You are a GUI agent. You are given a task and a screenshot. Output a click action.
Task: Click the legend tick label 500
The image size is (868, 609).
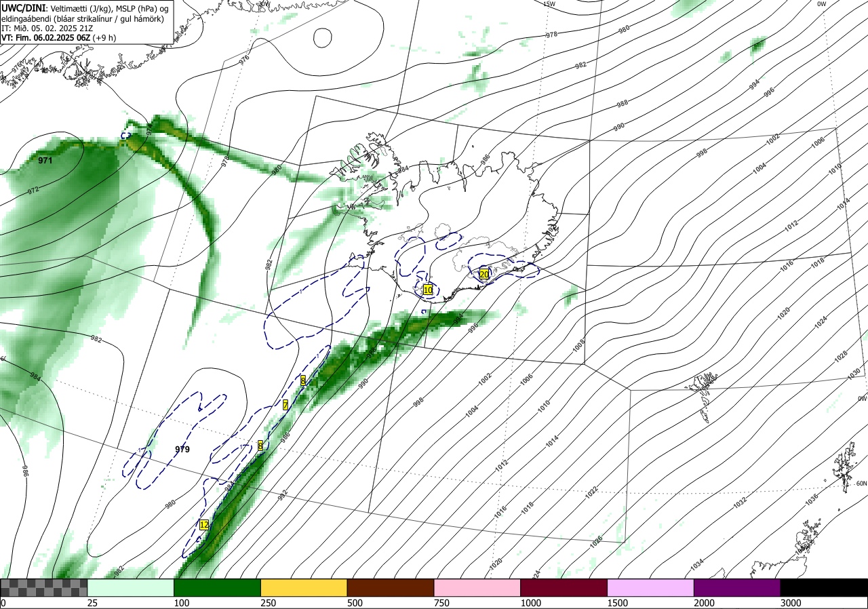click(x=355, y=603)
